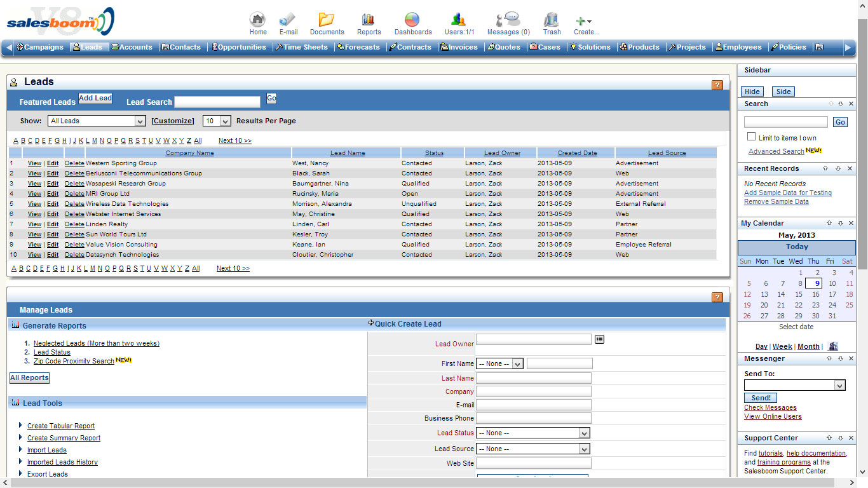Sort by the Company Name column header
Viewport: 868px width, 488px height.
pos(189,153)
